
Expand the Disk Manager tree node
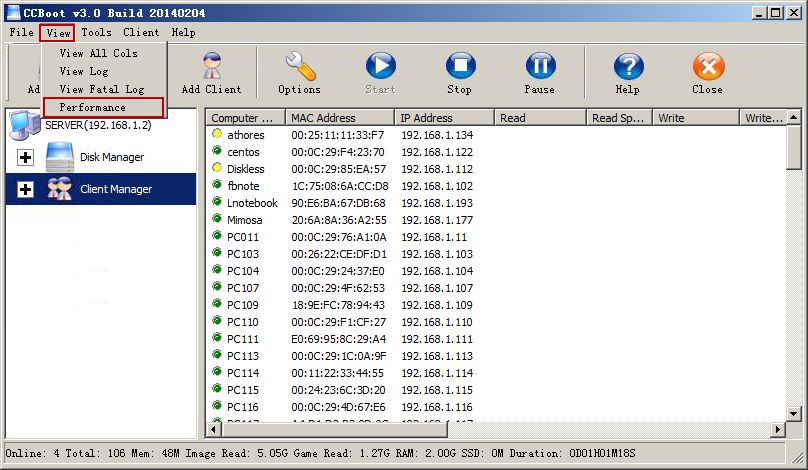25,157
